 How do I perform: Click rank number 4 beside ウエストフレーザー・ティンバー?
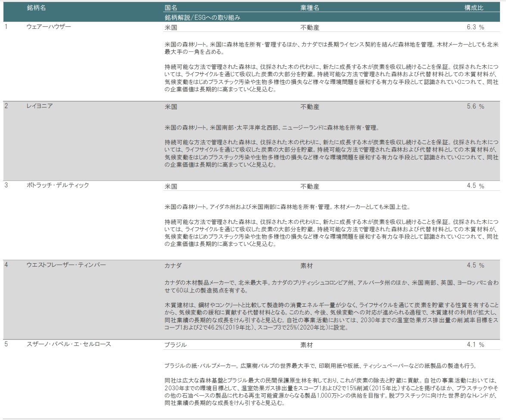pyautogui.click(x=6, y=265)
